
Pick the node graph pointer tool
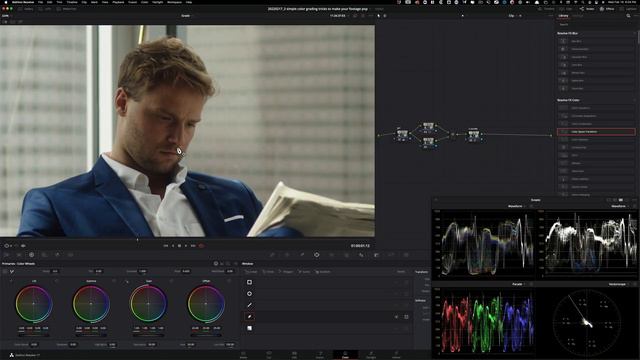(x=378, y=16)
